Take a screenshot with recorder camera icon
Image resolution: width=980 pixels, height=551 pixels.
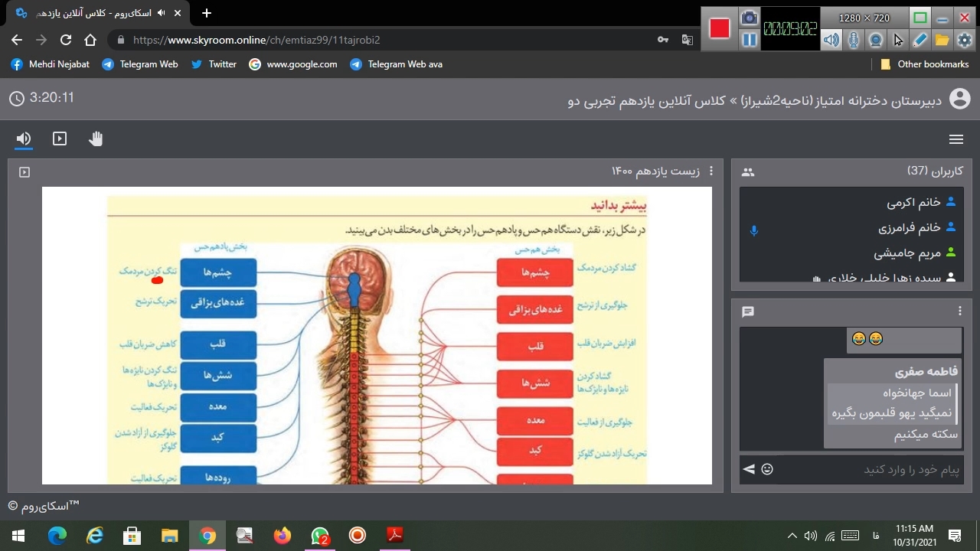click(x=750, y=18)
